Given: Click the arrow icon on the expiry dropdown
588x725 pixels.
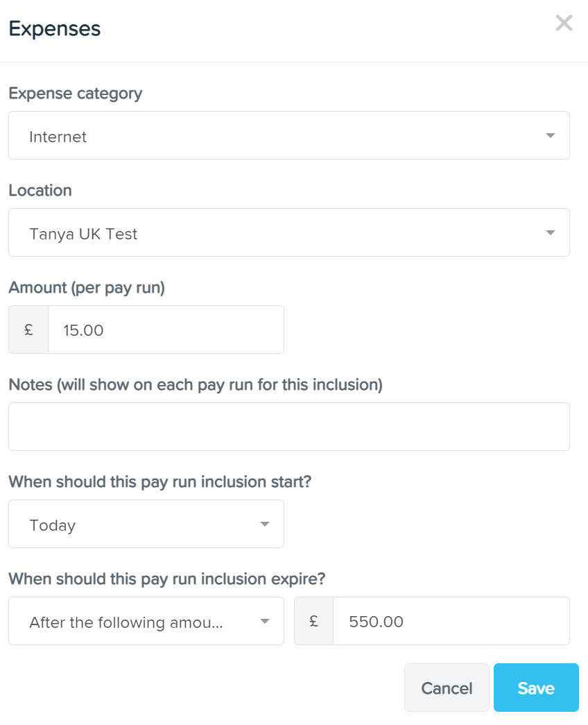Looking at the screenshot, I should point(264,621).
